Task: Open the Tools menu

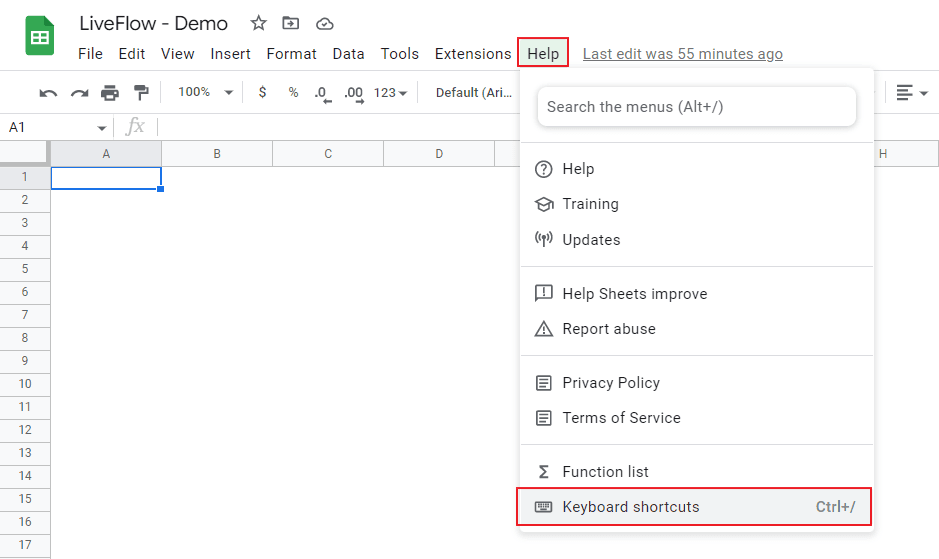Action: click(399, 54)
